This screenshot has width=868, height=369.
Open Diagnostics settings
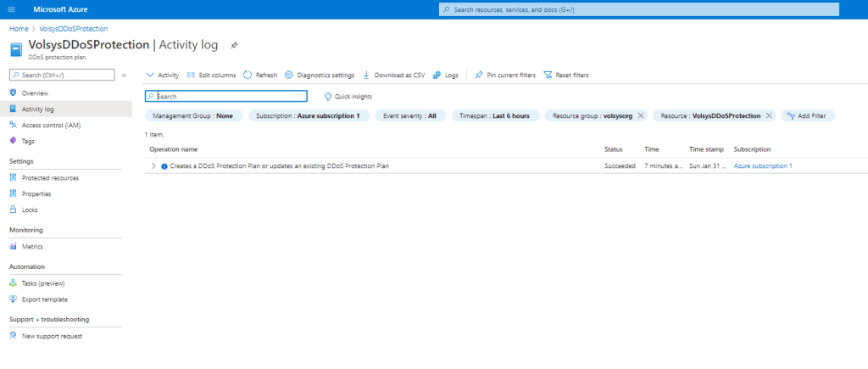[x=320, y=75]
